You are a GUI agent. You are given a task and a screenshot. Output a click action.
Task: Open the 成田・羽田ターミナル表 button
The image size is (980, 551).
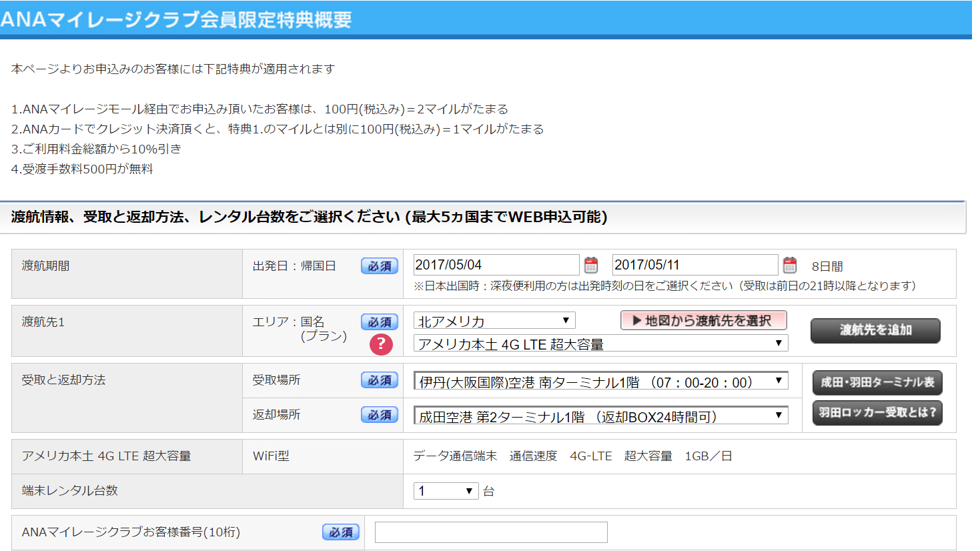[877, 382]
